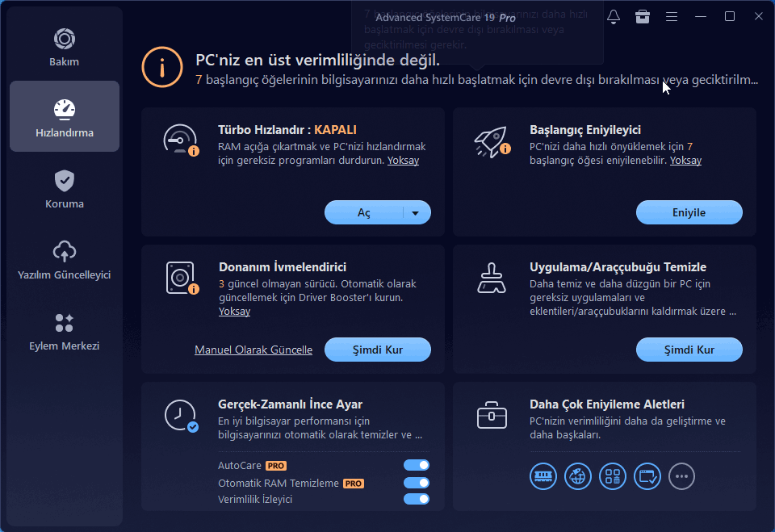Viewport: 775px width, 532px height.
Task: Select the Hızlandırma sidebar tab
Action: coord(65,116)
